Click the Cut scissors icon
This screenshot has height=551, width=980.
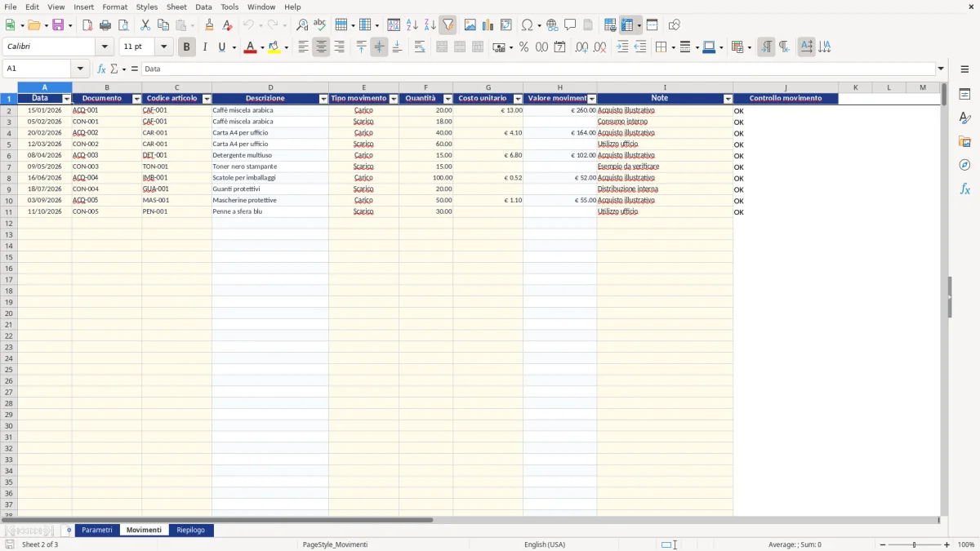145,25
